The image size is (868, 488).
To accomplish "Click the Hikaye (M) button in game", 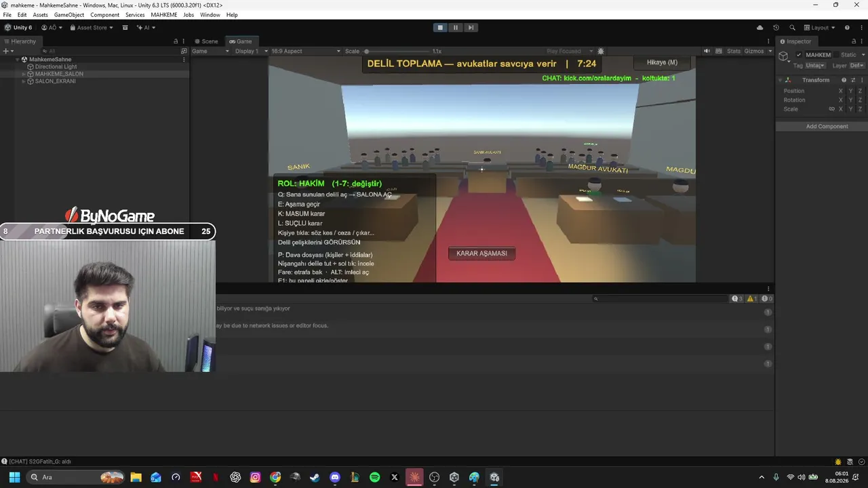I will click(x=662, y=62).
